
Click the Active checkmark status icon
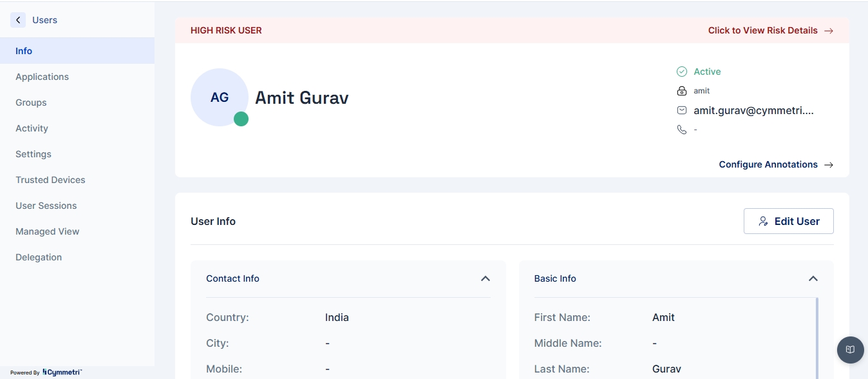[x=682, y=72]
